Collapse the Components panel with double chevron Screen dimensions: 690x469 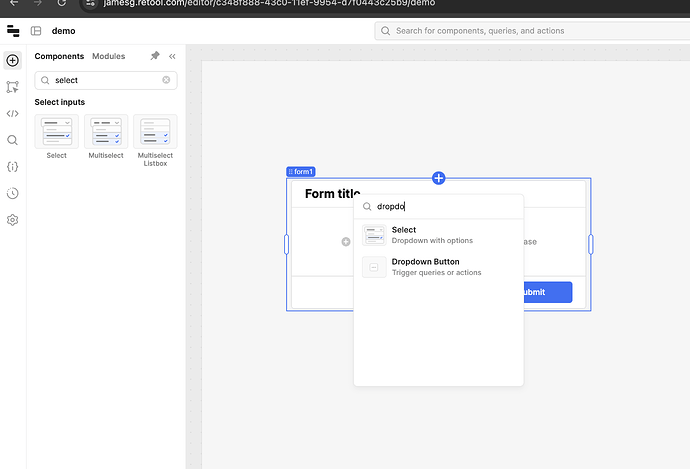tap(172, 57)
